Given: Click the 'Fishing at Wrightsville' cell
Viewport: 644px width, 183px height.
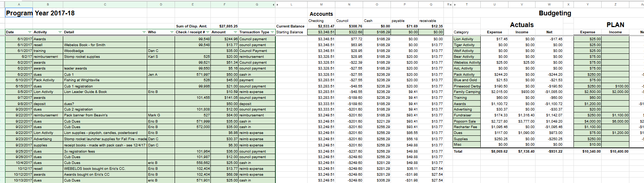Looking at the screenshot, I should [105, 80].
